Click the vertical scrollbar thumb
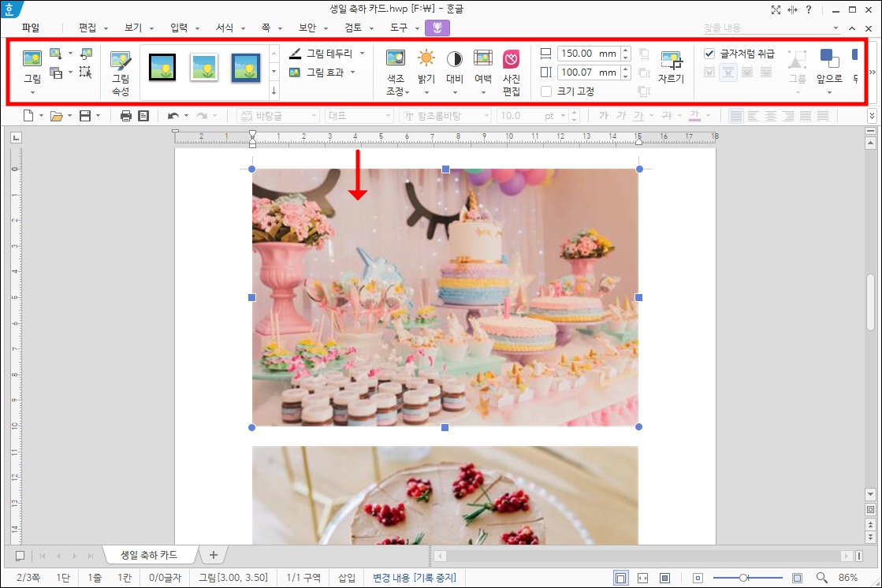Image resolution: width=882 pixels, height=588 pixels. pos(871,302)
